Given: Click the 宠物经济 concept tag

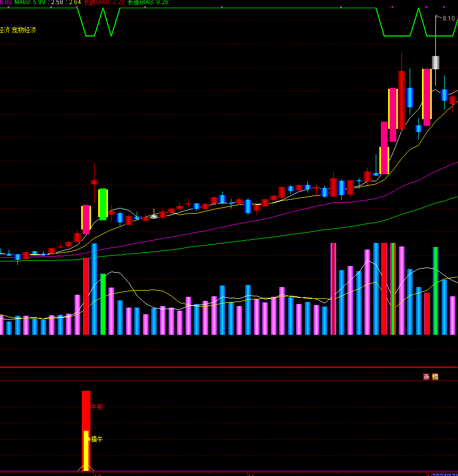Looking at the screenshot, I should [x=24, y=30].
